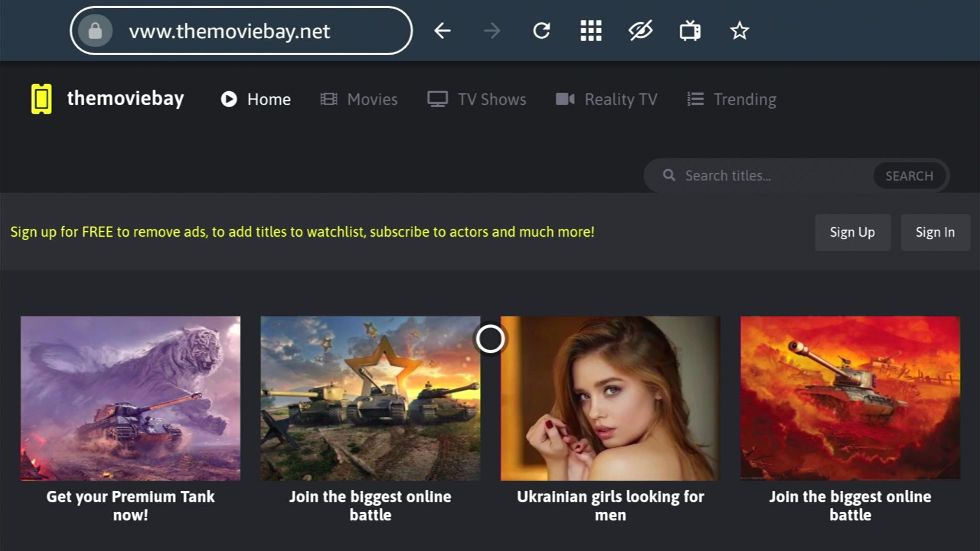This screenshot has height=551, width=980.
Task: Click caption under red fiery tank image
Action: (x=850, y=506)
